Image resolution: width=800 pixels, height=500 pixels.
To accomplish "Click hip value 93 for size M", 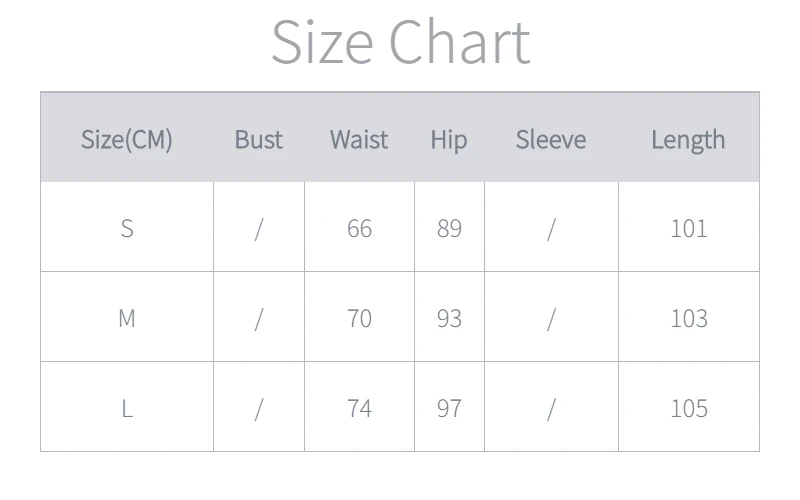I will point(449,318).
